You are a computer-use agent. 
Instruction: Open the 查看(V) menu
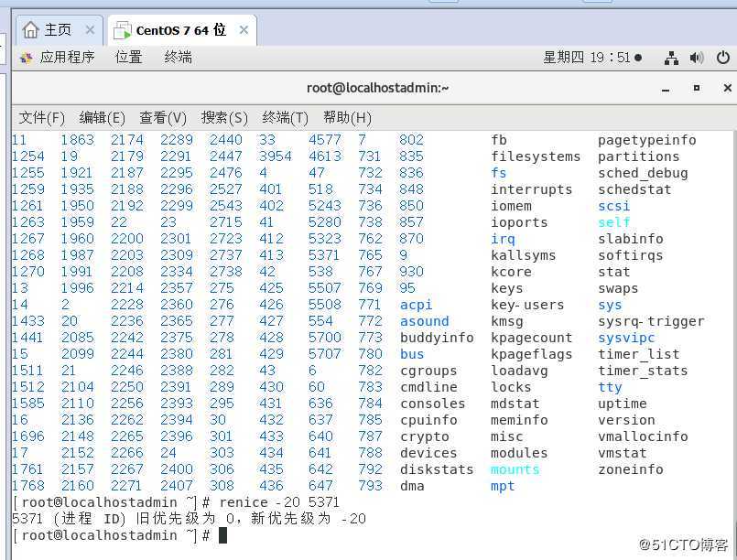pyautogui.click(x=163, y=117)
